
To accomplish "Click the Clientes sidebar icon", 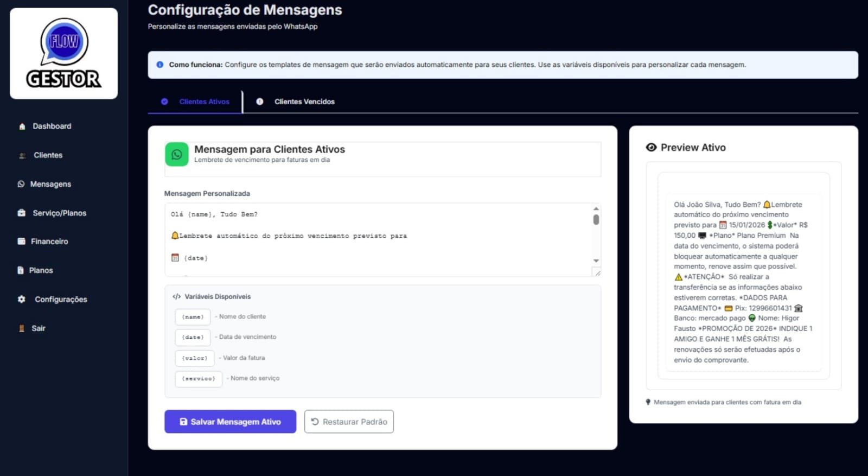I will [x=22, y=156].
